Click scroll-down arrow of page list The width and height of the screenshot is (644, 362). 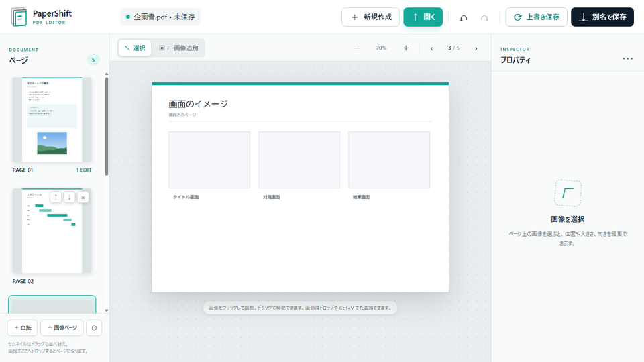pyautogui.click(x=107, y=310)
